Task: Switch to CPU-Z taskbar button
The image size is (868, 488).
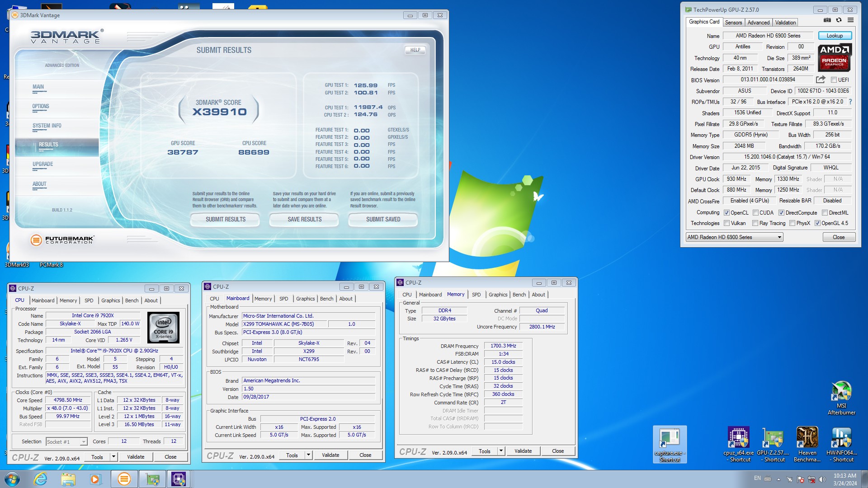Action: 179,479
